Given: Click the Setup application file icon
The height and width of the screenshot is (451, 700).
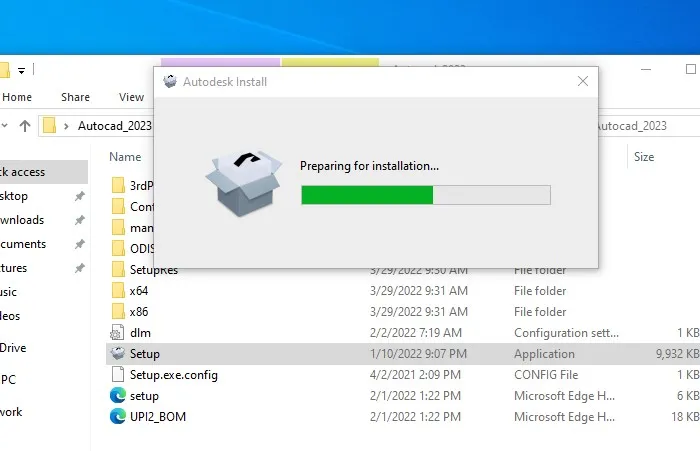Looking at the screenshot, I should [118, 354].
